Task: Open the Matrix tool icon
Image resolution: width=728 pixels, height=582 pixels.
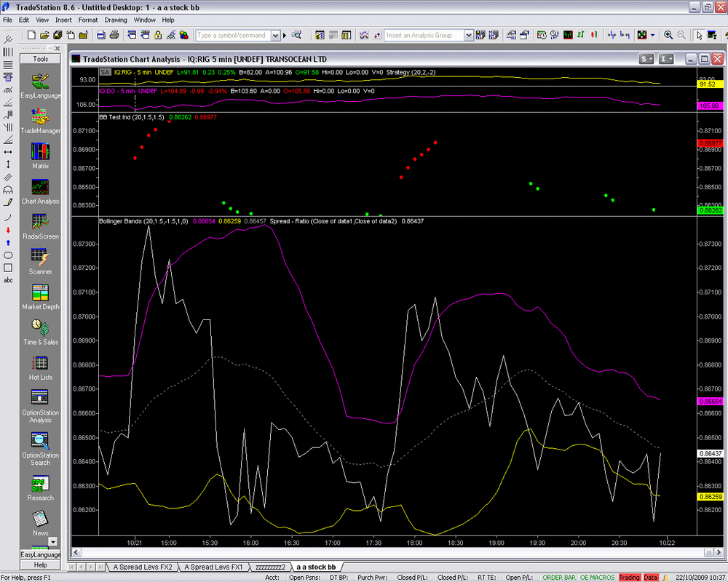Action: [40, 156]
